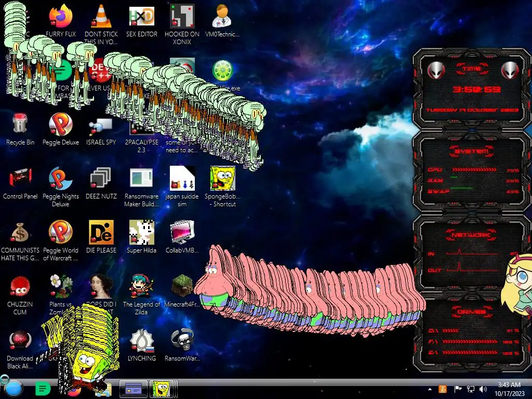
Task: Click the blonde cartoon girl at right edge
Action: point(517,284)
